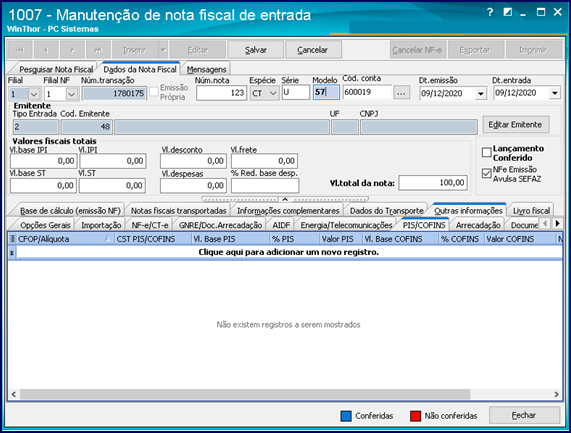The height and width of the screenshot is (433, 571).
Task: Open the Livro fiscal tab
Action: [x=531, y=210]
